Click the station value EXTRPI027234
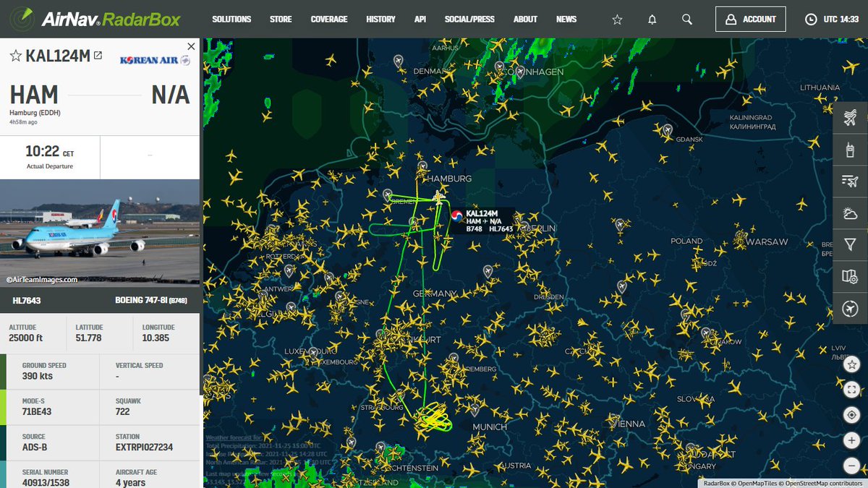Image resolution: width=868 pixels, height=488 pixels. tap(144, 448)
